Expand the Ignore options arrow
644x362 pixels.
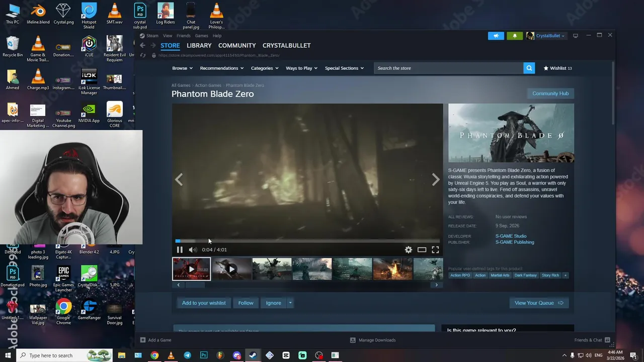click(x=290, y=303)
